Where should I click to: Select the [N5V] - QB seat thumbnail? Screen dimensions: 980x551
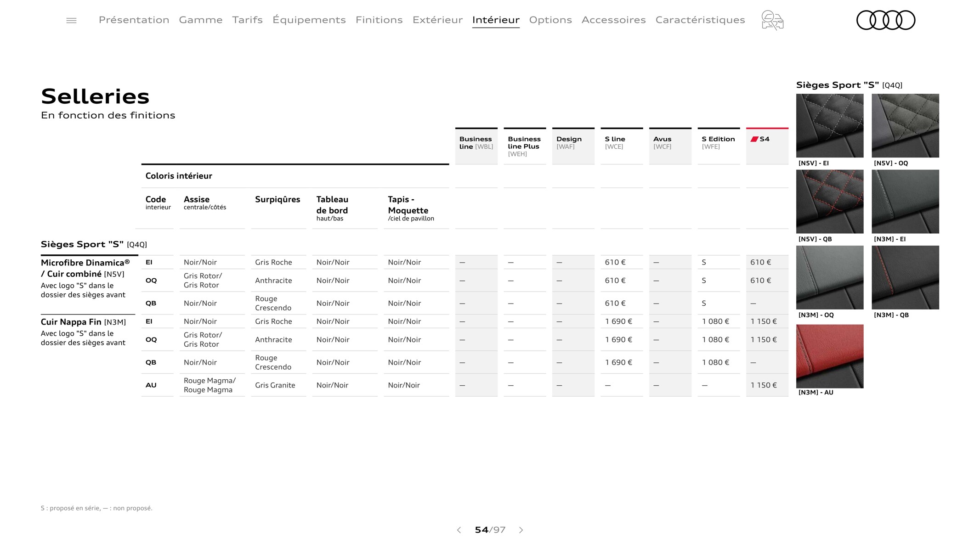828,202
